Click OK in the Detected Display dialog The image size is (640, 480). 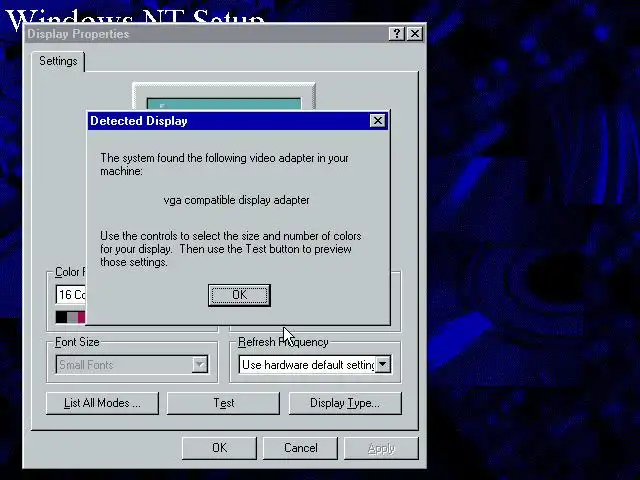(239, 295)
